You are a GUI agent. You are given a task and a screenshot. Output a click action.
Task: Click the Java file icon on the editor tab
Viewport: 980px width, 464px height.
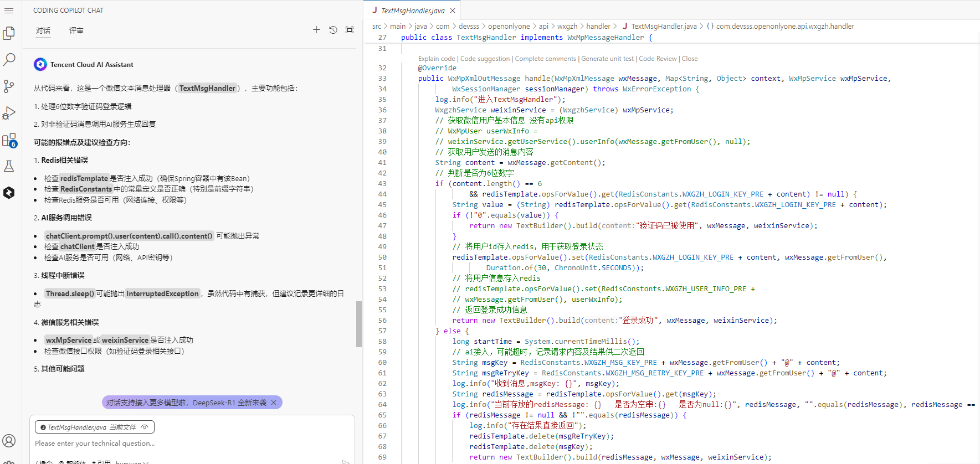[374, 10]
